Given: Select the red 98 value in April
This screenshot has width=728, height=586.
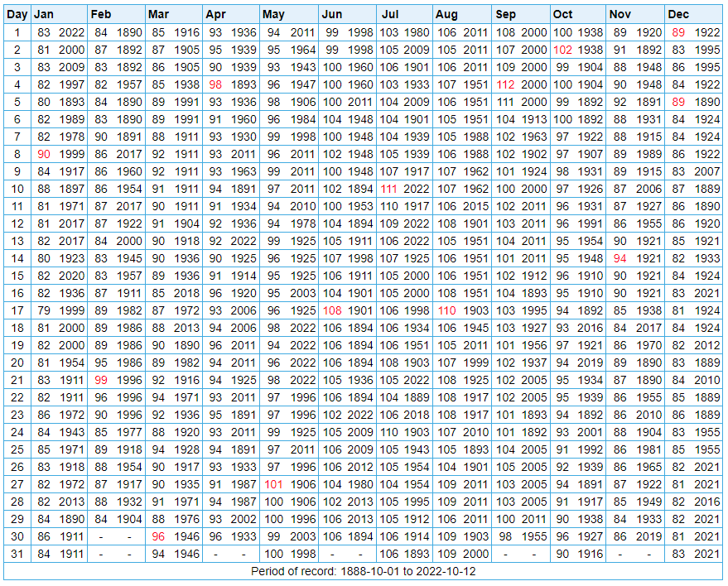Looking at the screenshot, I should [216, 84].
